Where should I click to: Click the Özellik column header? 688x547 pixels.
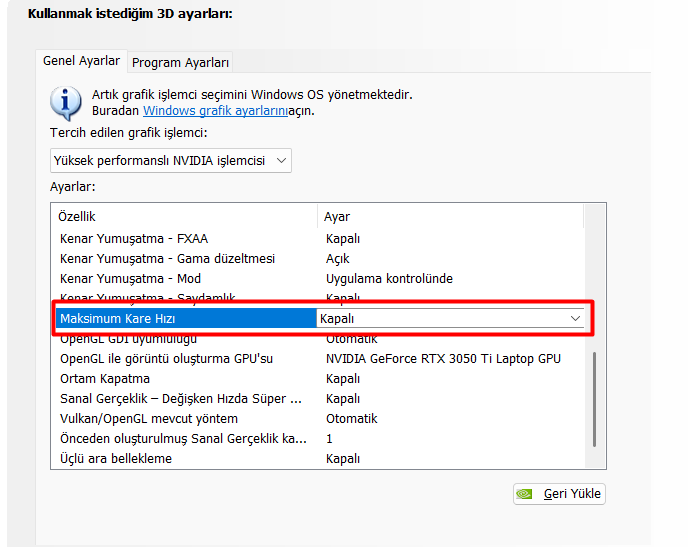pyautogui.click(x=78, y=217)
